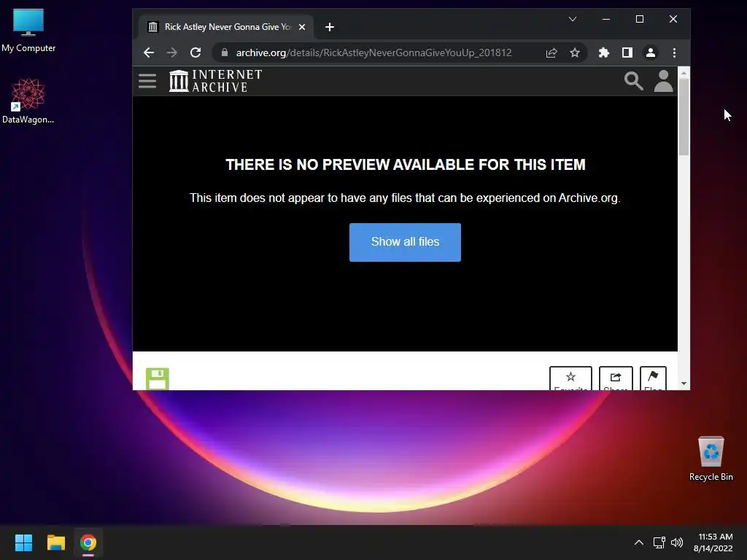
Task: Reload the archive.org page
Action: point(196,52)
